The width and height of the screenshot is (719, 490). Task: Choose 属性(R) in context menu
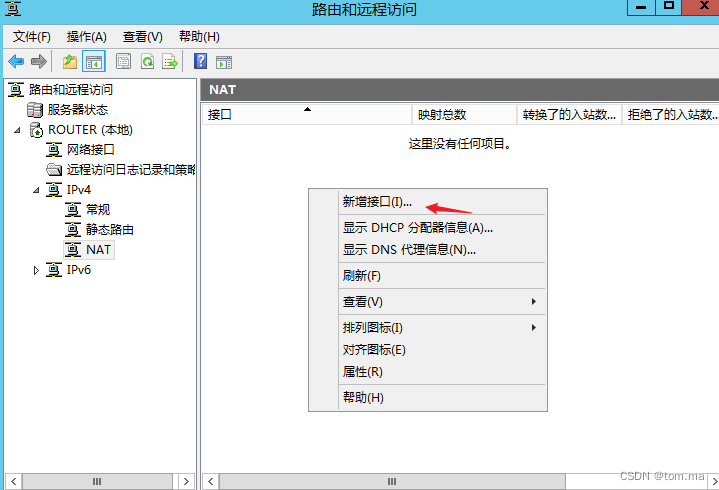[x=427, y=372]
